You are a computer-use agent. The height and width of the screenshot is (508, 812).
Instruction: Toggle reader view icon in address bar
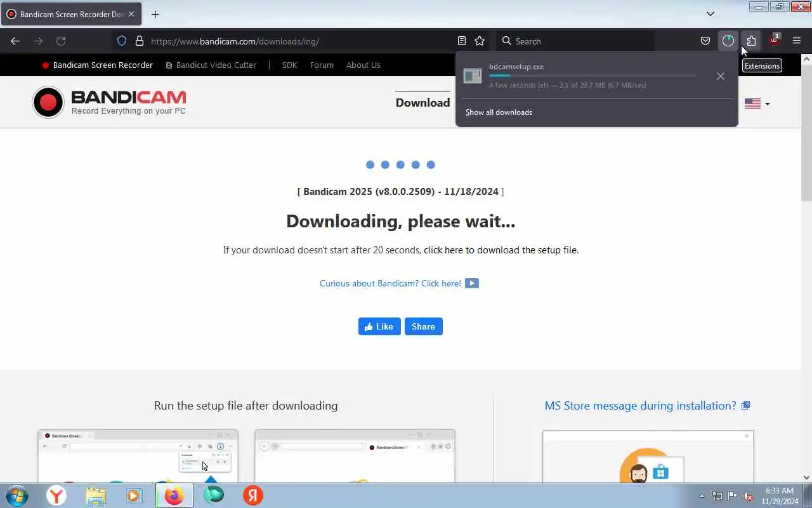(462, 41)
